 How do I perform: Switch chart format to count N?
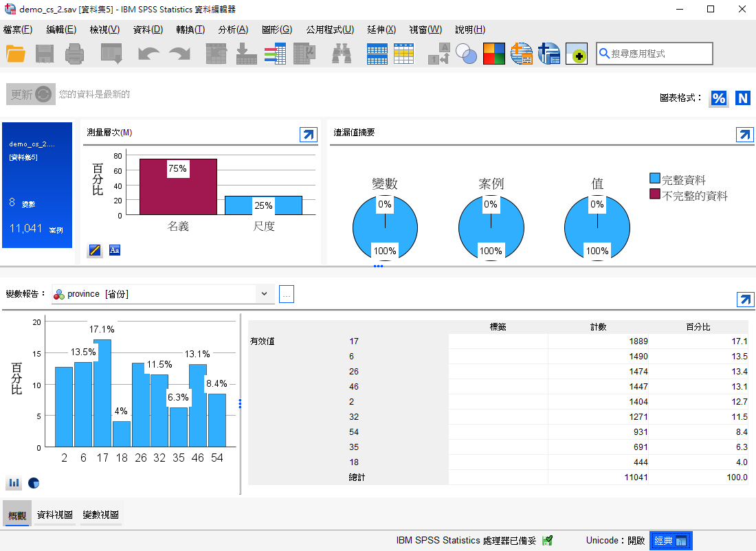tap(742, 98)
